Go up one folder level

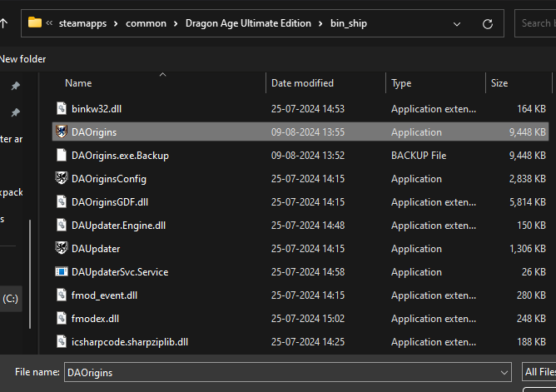click(x=3, y=23)
